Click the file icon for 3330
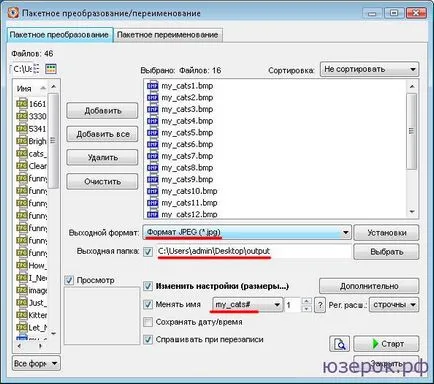 tap(22, 116)
